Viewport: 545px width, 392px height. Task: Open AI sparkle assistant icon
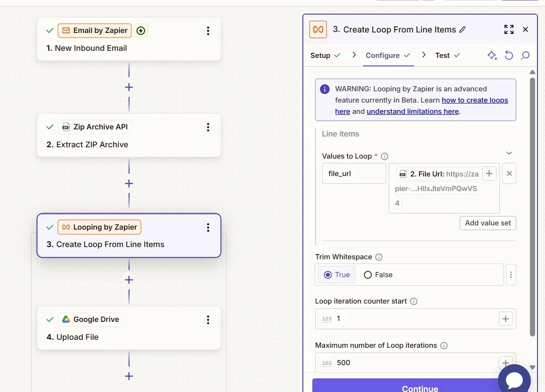[x=492, y=55]
